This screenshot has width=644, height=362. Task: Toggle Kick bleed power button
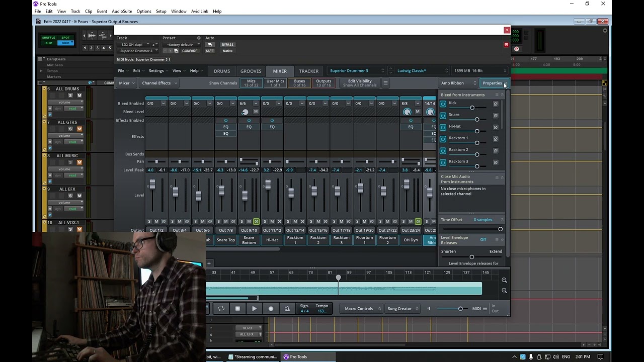(x=443, y=104)
